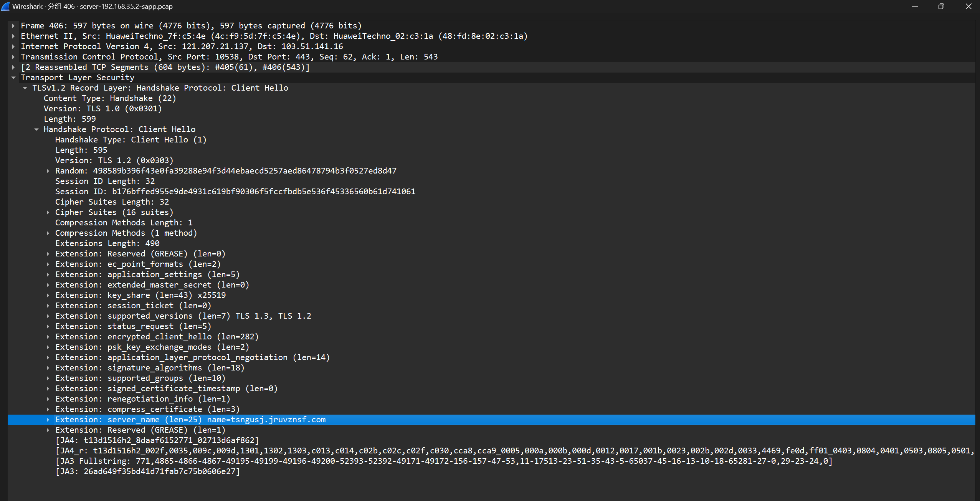
Task: Collapse TLSv1.2 Record Layer node
Action: pos(25,88)
